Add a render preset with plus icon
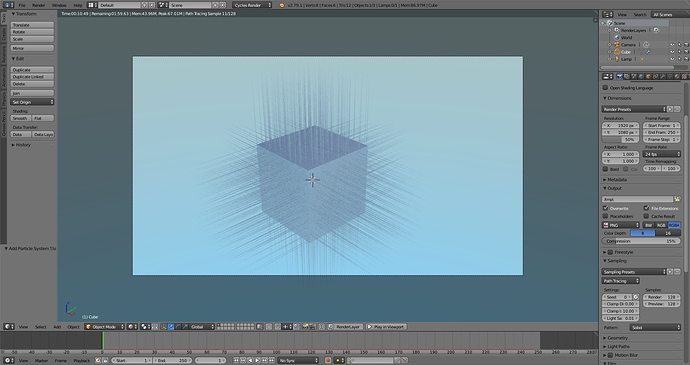This screenshot has height=365, width=690. [670, 109]
